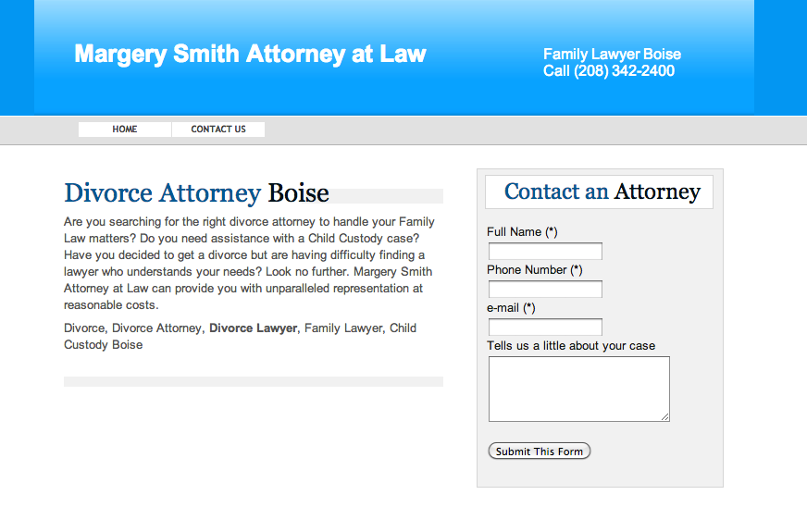Click the e-mail (*) label

tap(511, 308)
